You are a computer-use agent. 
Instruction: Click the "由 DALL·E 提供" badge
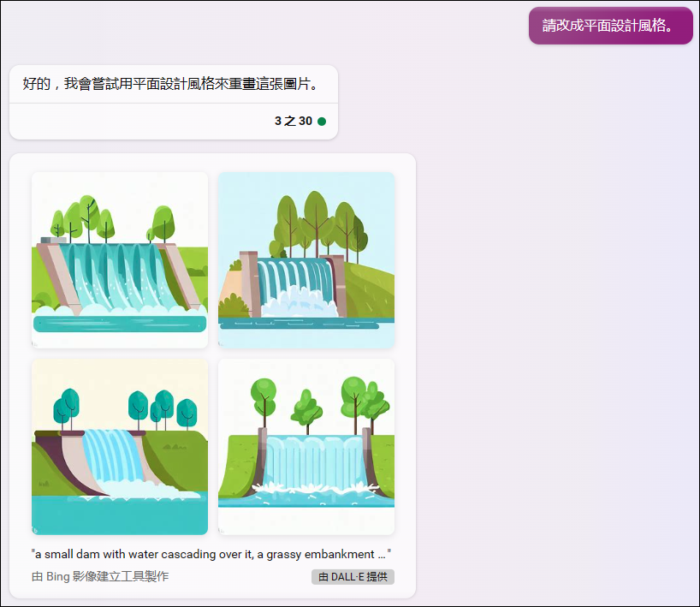click(353, 577)
